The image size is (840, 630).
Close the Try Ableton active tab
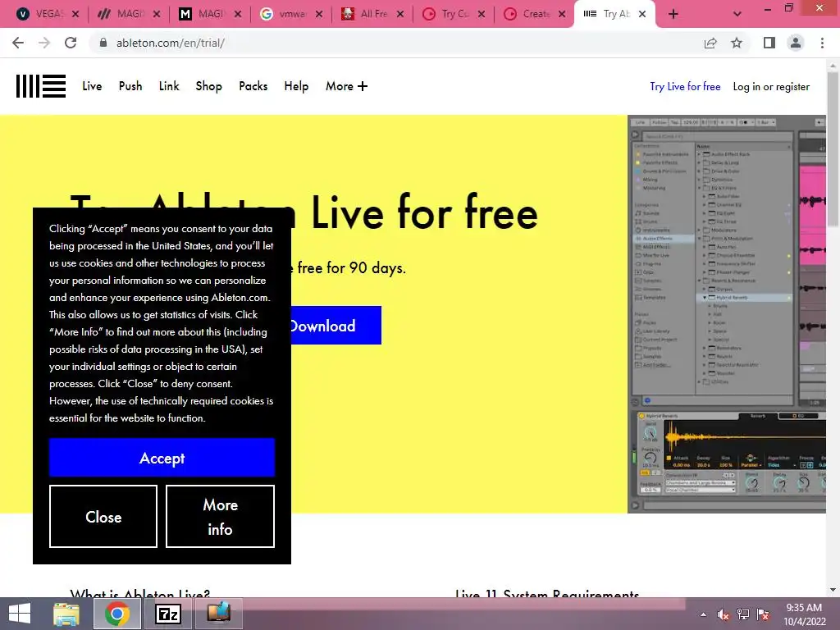pyautogui.click(x=642, y=14)
